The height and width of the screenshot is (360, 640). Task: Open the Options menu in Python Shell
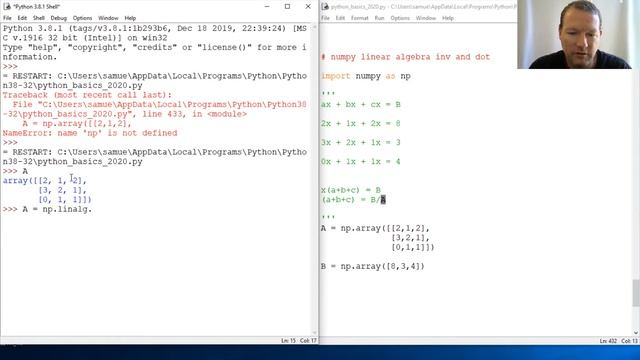(82, 18)
